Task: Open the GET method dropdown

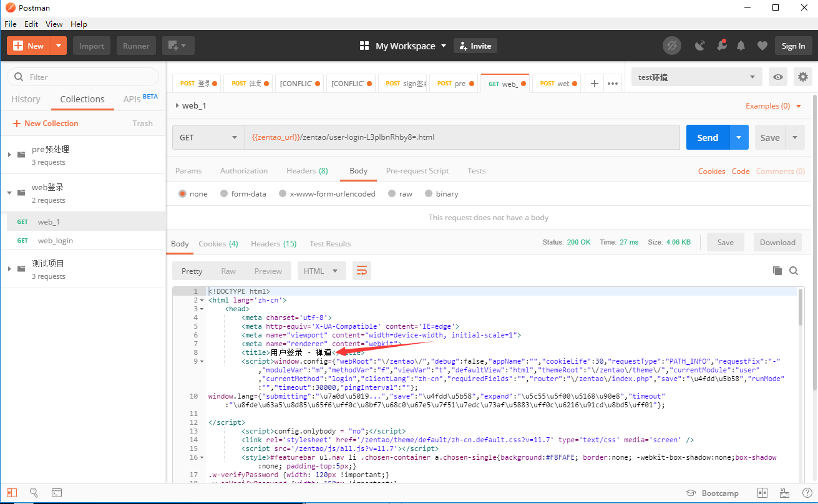Action: [x=208, y=137]
